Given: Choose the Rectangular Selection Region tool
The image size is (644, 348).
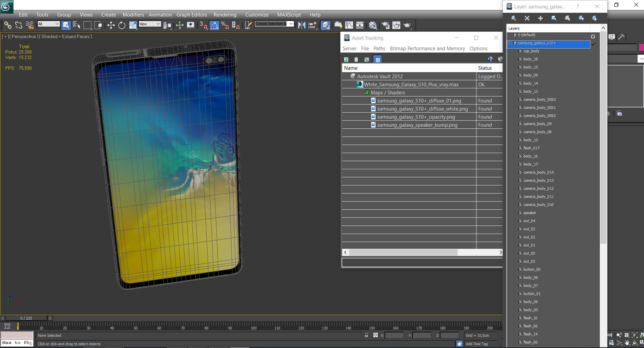Looking at the screenshot, I should point(87,25).
